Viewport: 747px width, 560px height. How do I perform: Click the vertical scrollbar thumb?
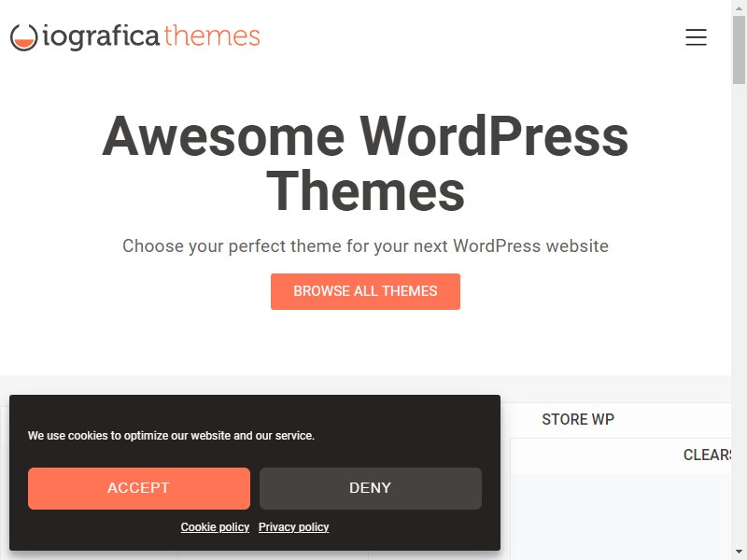point(739,49)
